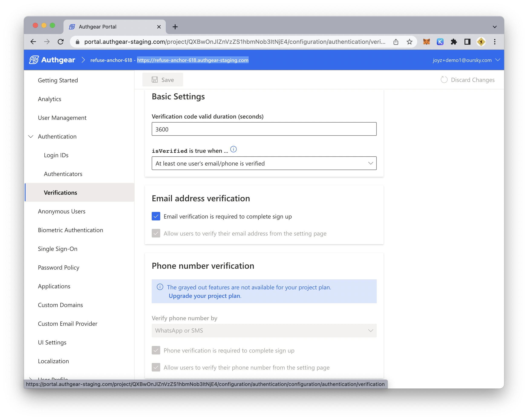
Task: Toggle the browser side panel icon
Action: [x=467, y=42]
